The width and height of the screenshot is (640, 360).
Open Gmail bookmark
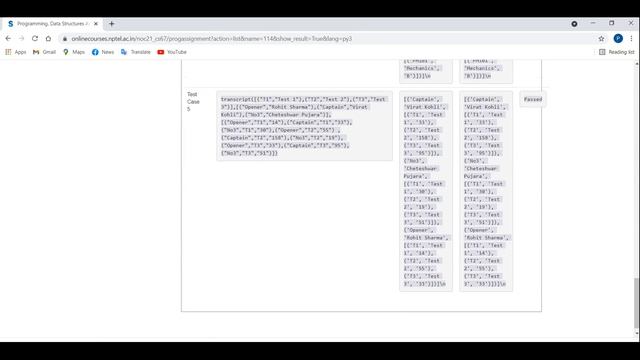click(44, 52)
